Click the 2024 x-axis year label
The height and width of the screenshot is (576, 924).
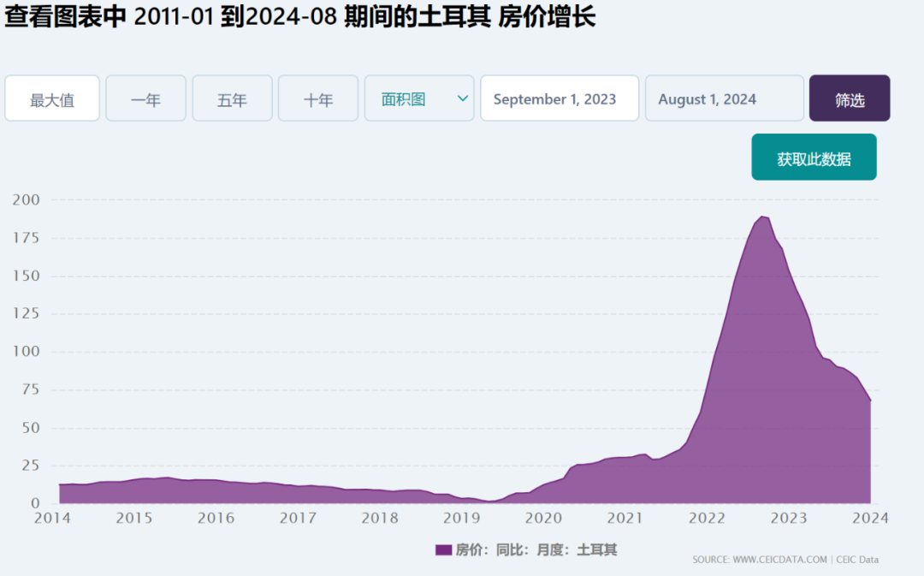pyautogui.click(x=870, y=518)
